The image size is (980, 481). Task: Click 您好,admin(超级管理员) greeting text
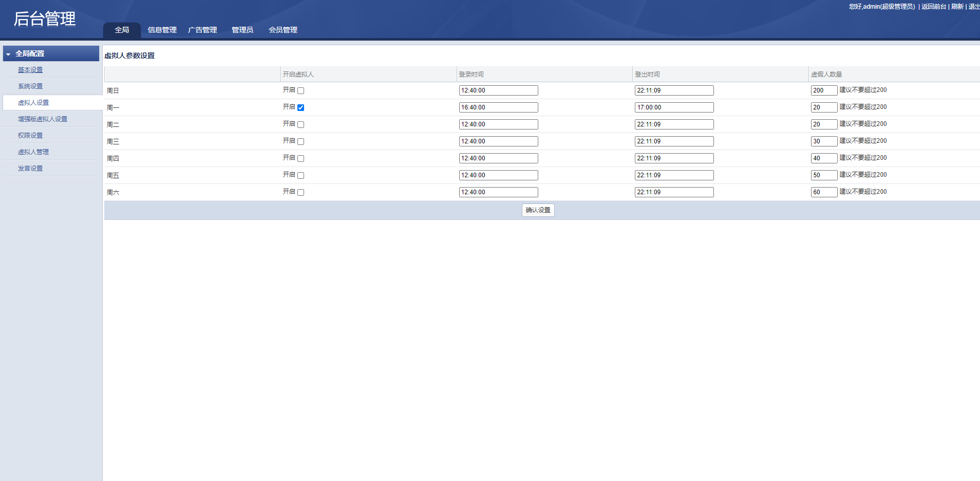tap(882, 7)
